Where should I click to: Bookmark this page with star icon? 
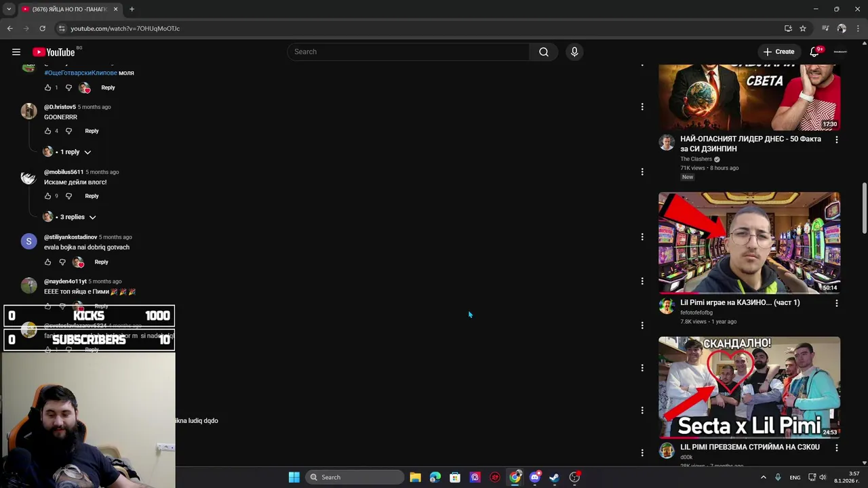click(x=803, y=28)
